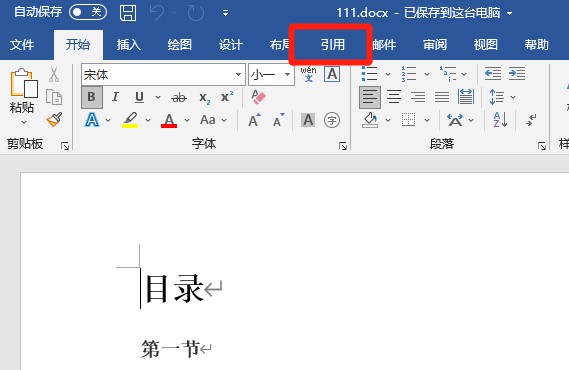Open the 剪贴板 dialog launcher
The width and height of the screenshot is (569, 370).
tap(65, 146)
